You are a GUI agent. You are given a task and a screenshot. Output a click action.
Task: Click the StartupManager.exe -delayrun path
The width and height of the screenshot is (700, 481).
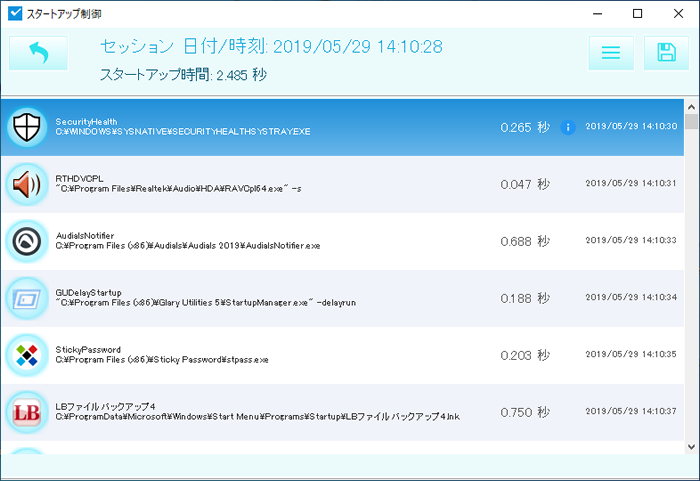[x=206, y=303]
